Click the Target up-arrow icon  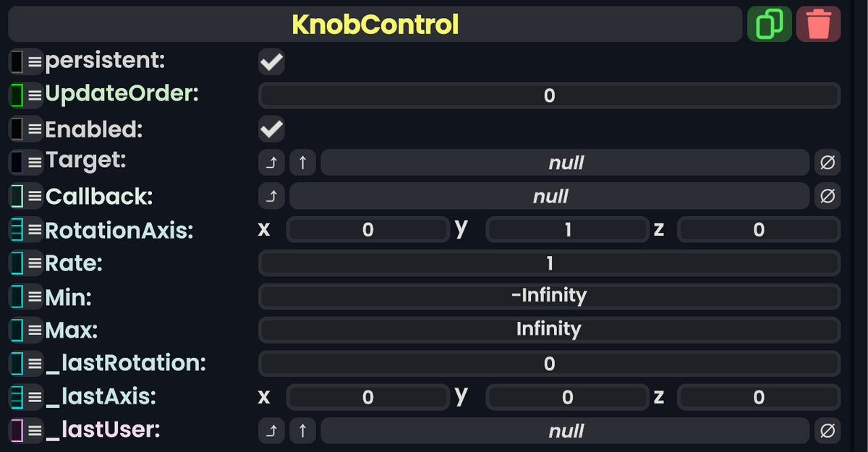(x=302, y=162)
